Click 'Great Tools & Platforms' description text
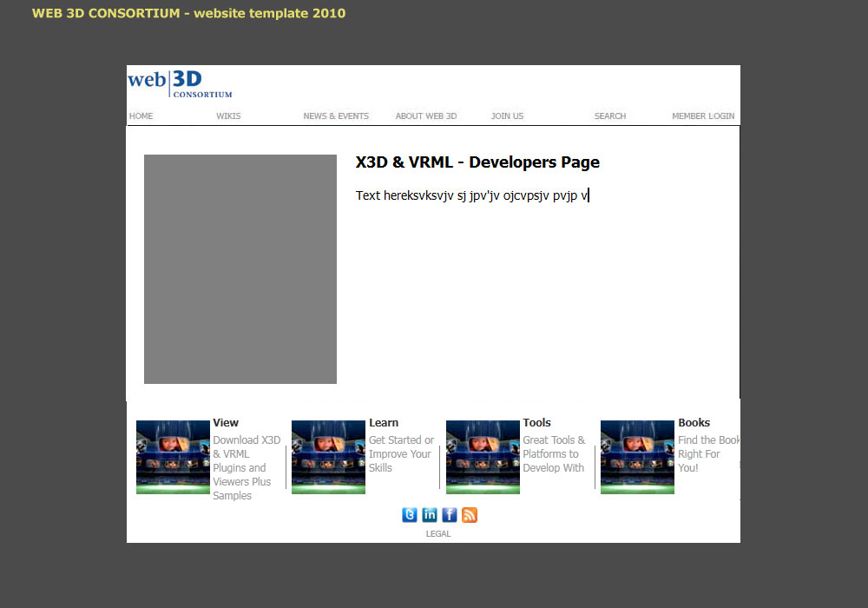 [554, 454]
